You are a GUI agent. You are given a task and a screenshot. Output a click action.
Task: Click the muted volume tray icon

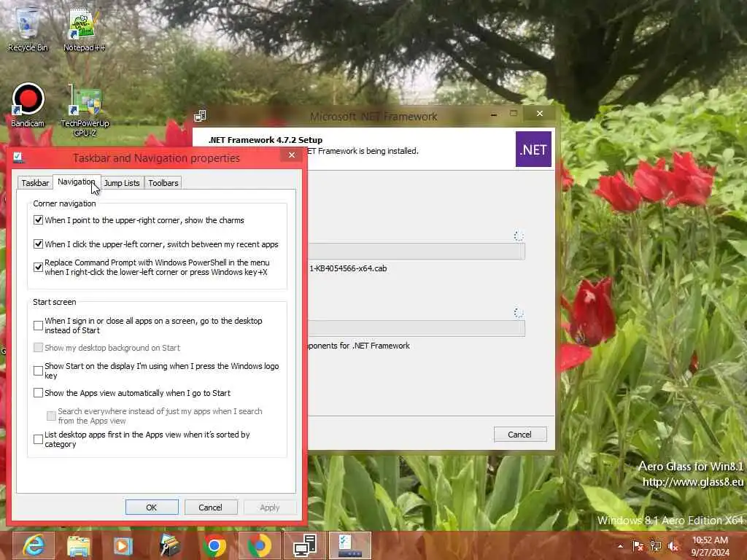coord(673,546)
